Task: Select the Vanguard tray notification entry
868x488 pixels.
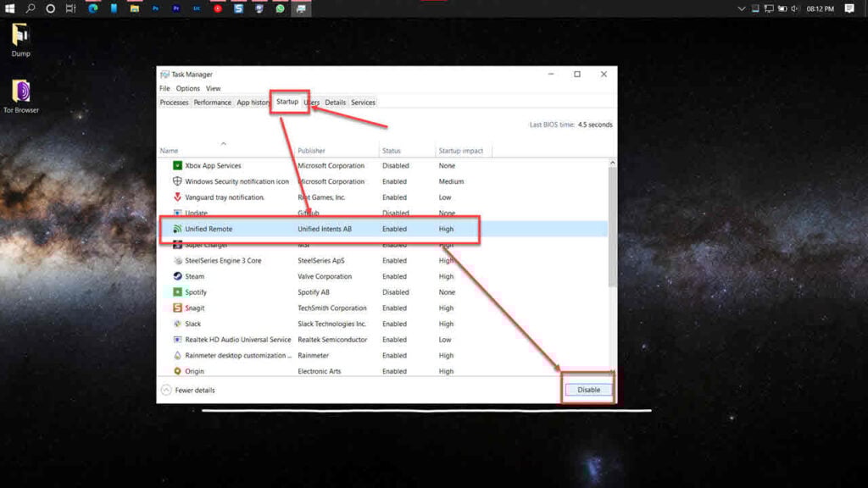Action: [225, 197]
